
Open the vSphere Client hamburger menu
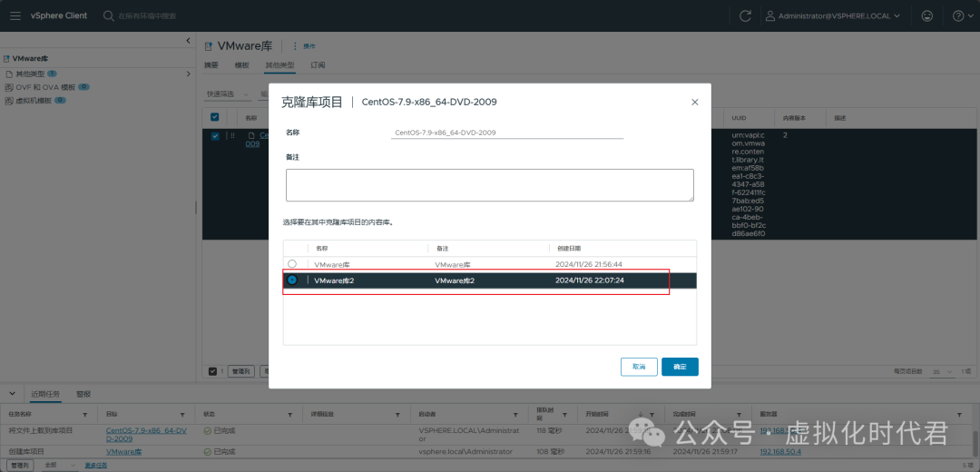click(x=15, y=15)
